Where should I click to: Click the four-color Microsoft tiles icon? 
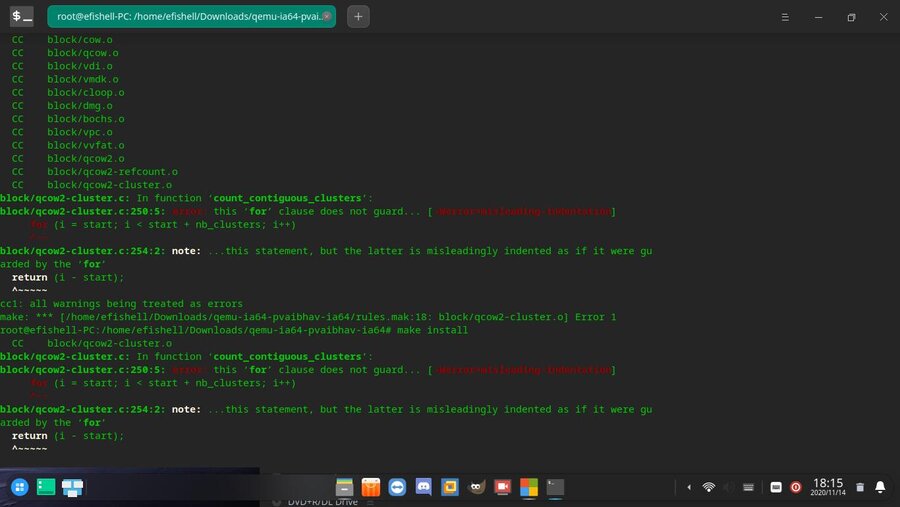pyautogui.click(x=529, y=487)
